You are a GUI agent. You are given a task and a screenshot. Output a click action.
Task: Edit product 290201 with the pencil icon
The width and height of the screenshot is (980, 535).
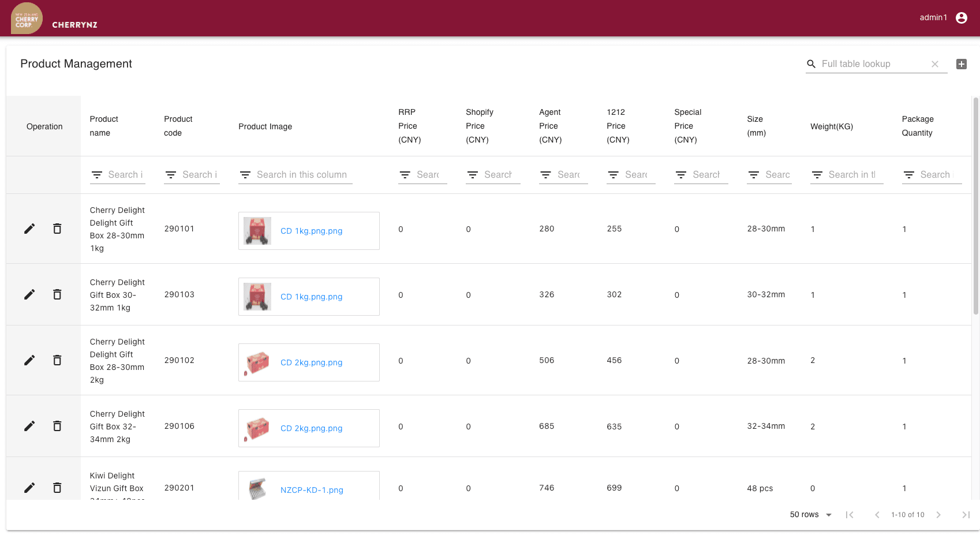[29, 488]
